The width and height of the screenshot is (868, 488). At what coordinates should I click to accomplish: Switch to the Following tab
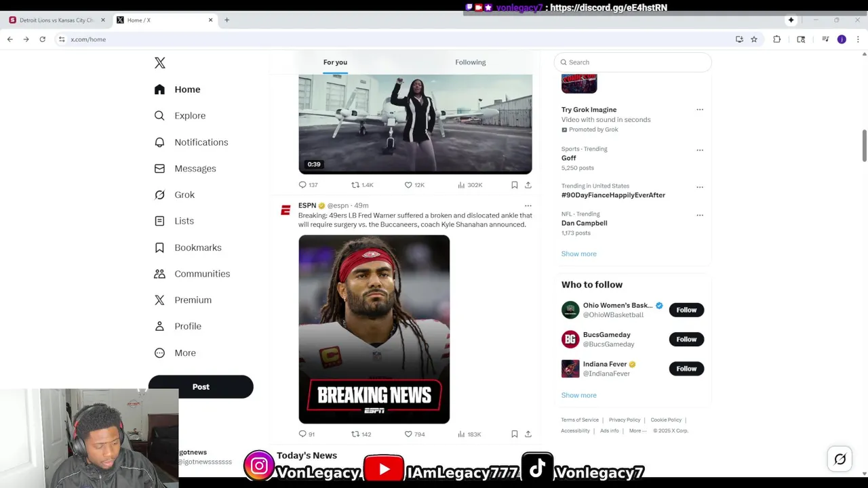[x=471, y=62]
